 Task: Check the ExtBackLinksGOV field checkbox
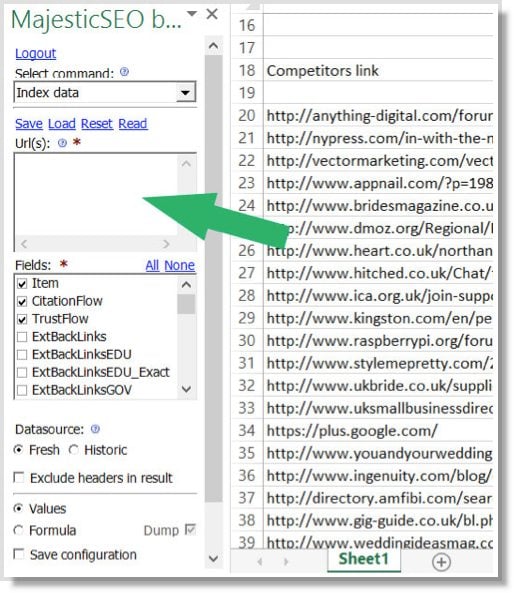click(22, 390)
